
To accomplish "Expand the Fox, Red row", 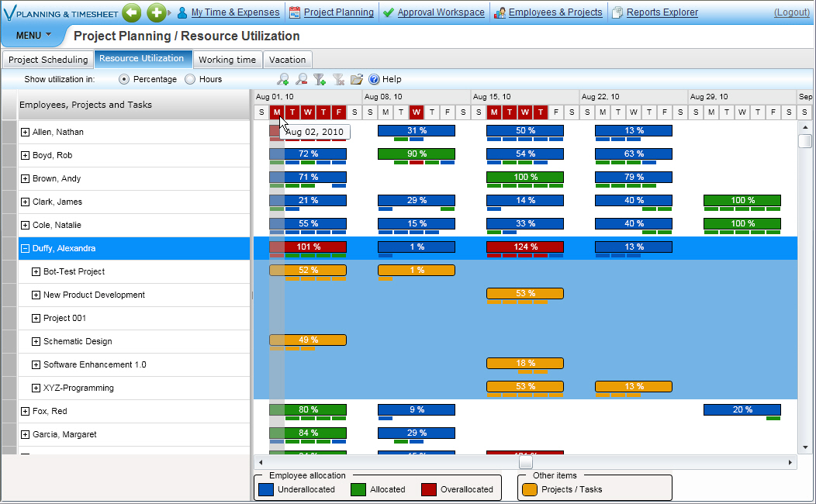I will (25, 412).
